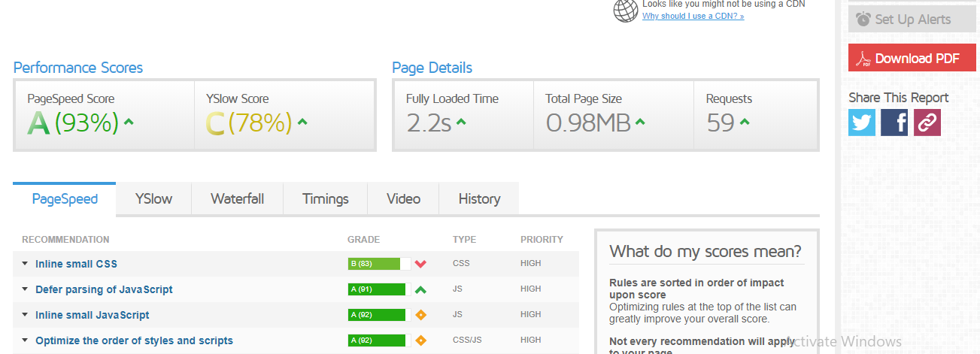Click the green up arrow beside Defer parsing grade
The image size is (980, 354).
point(420,289)
